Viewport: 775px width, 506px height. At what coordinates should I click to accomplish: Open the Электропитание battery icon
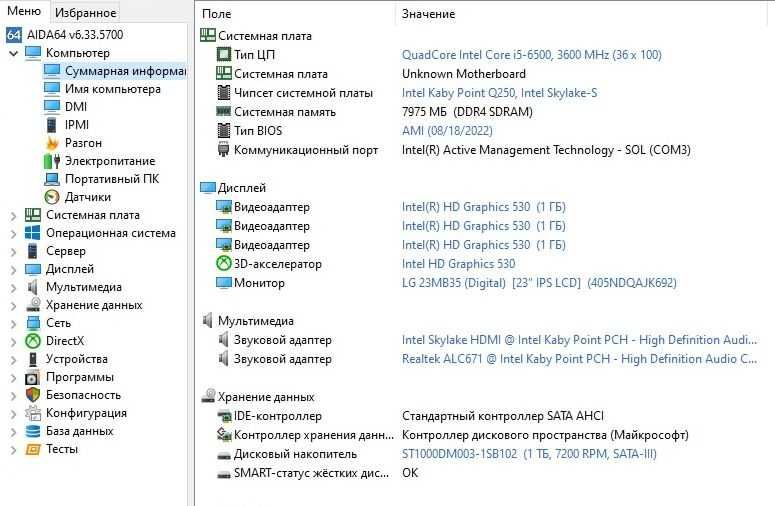[x=52, y=161]
